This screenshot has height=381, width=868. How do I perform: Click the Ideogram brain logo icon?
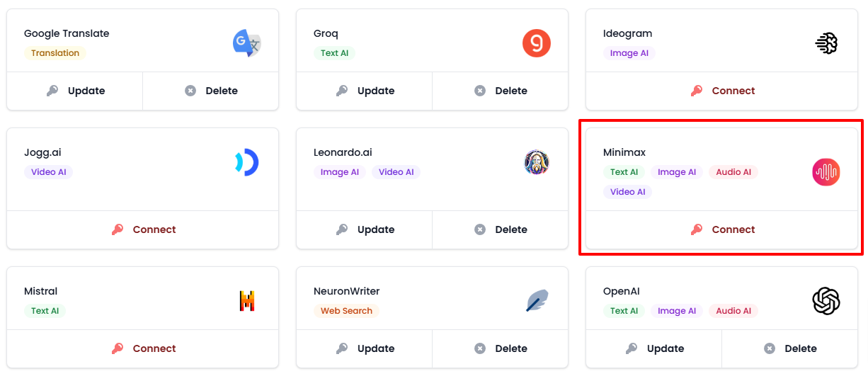click(x=826, y=43)
